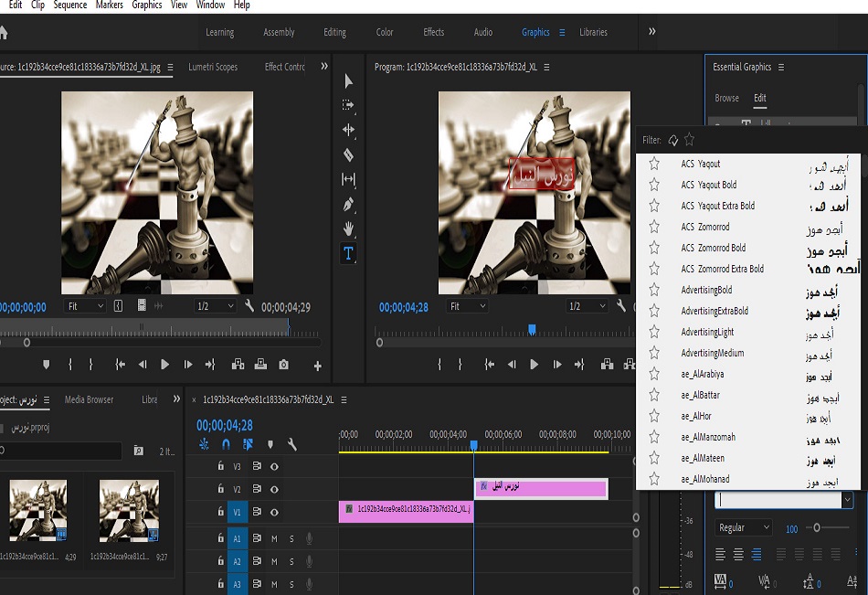Open the Sequence menu

[70, 5]
